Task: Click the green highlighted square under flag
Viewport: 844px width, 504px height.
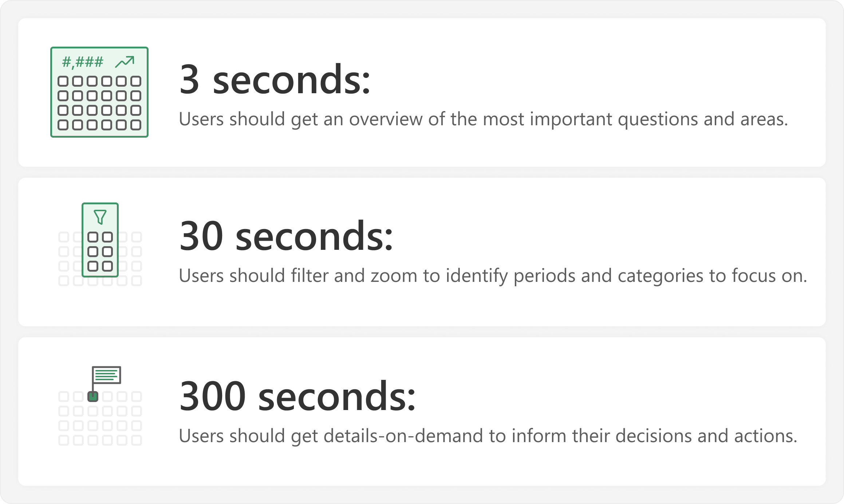Action: pyautogui.click(x=93, y=397)
